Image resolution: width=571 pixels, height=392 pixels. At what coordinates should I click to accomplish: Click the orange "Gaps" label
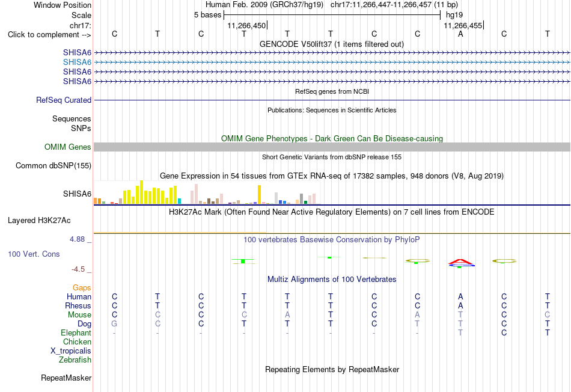82,288
